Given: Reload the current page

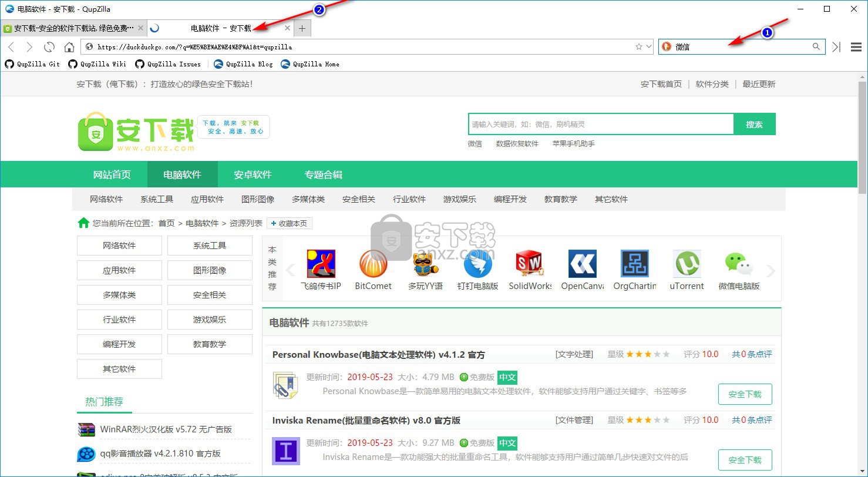Looking at the screenshot, I should click(x=49, y=47).
